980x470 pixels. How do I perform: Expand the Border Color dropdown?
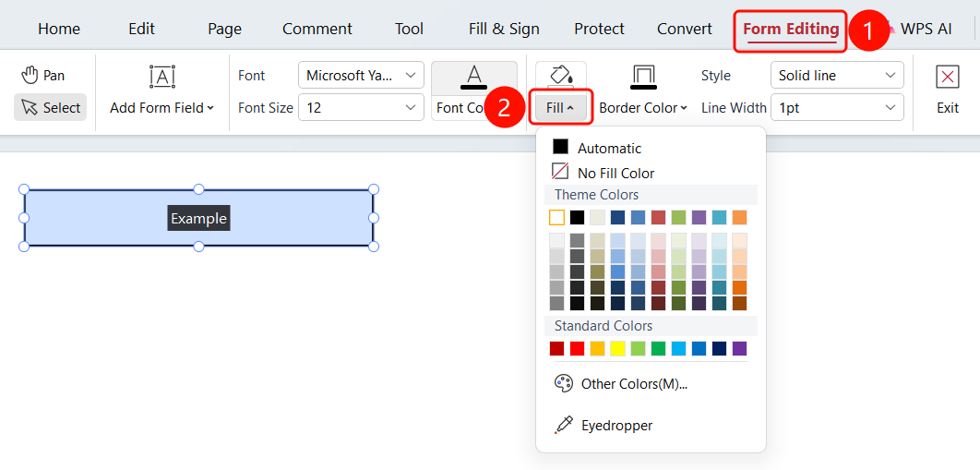tap(643, 108)
